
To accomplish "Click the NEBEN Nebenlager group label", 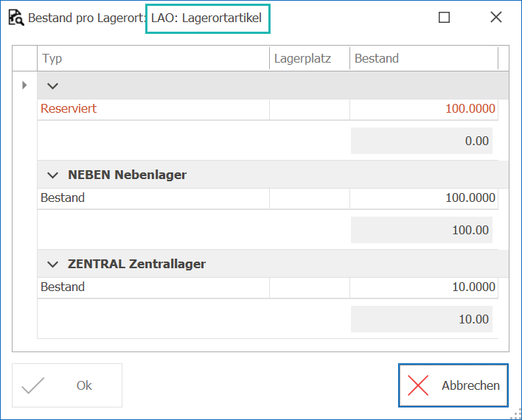I will [127, 175].
